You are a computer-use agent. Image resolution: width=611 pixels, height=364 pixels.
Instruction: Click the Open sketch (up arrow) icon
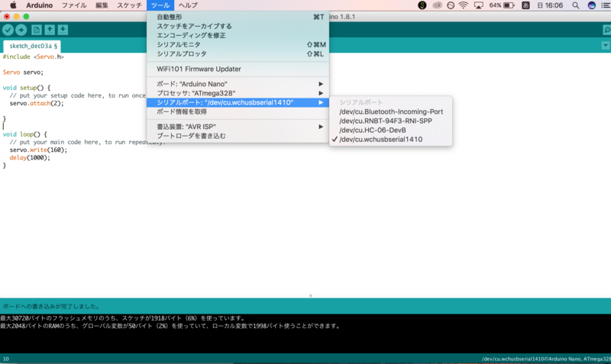click(x=50, y=30)
